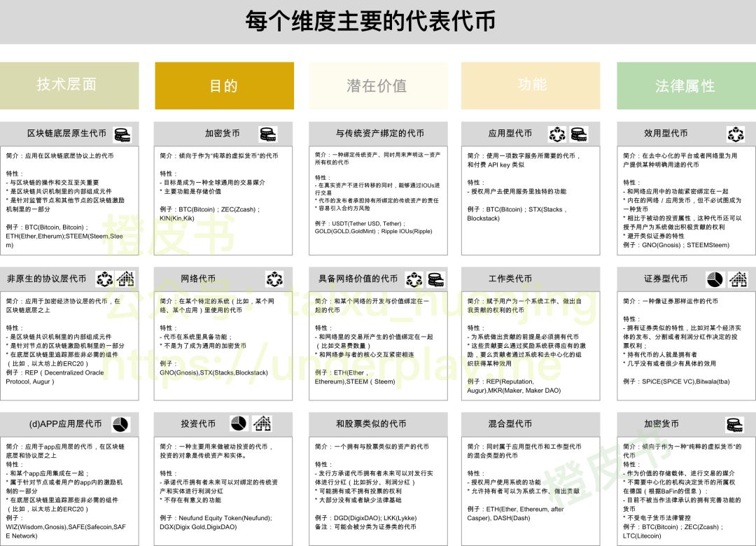Select the 工作类代币 card heading

pyautogui.click(x=510, y=279)
